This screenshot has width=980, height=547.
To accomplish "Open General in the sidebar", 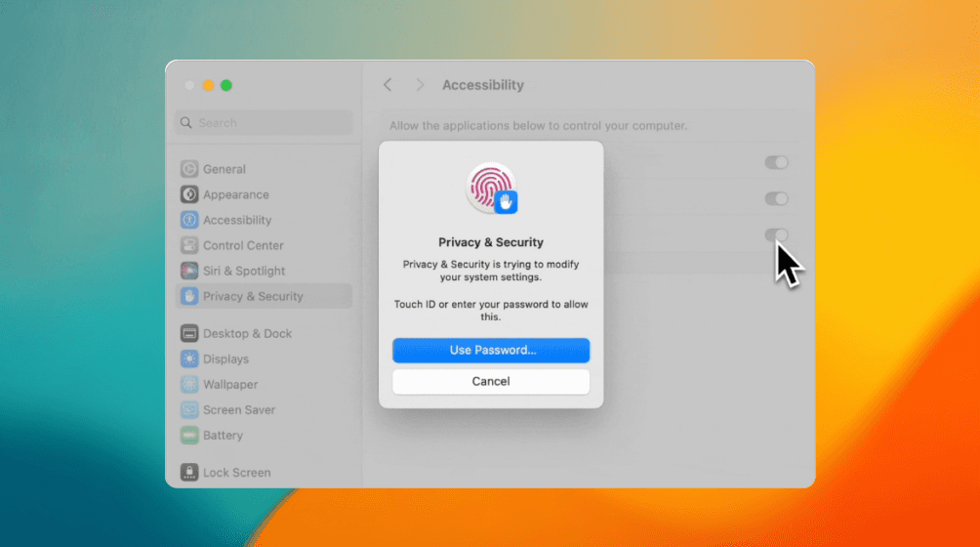I will pyautogui.click(x=264, y=169).
